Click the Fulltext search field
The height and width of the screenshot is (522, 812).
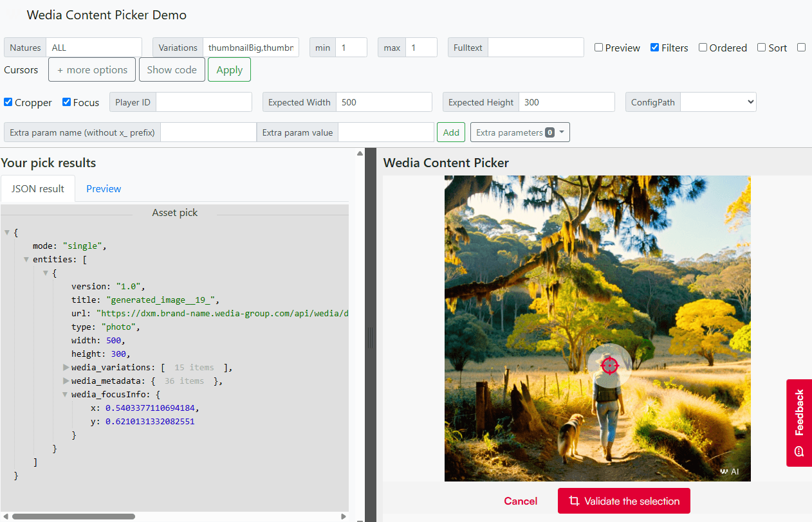coord(536,48)
